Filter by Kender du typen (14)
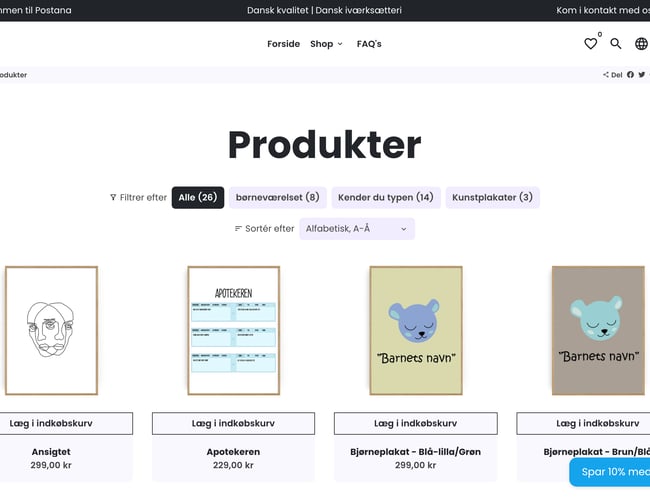Viewport: 650px width, 500px height. tap(386, 197)
